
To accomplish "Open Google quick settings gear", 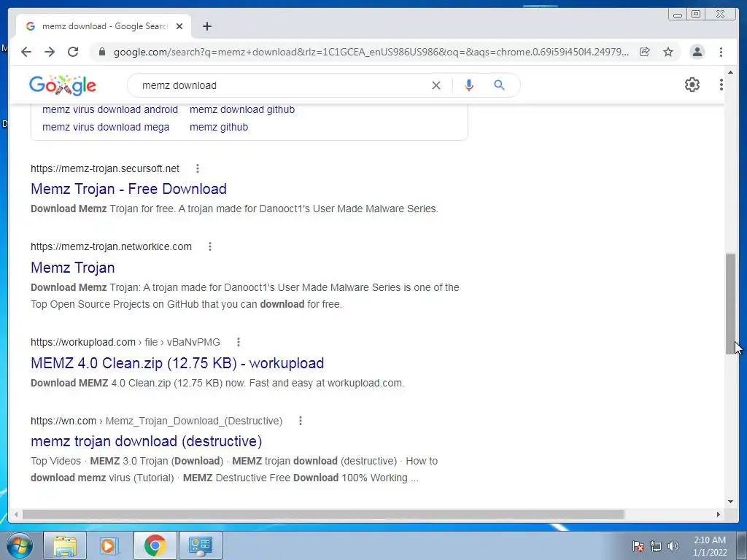I will point(692,85).
